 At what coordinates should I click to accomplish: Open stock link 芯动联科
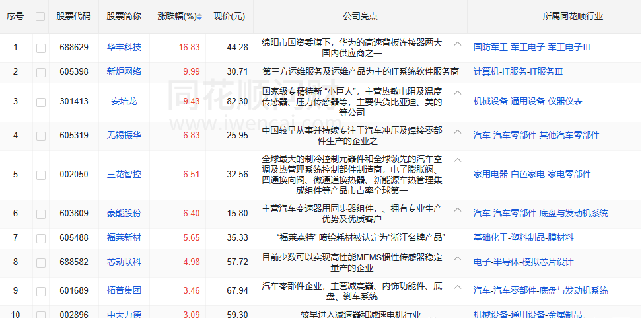(124, 262)
